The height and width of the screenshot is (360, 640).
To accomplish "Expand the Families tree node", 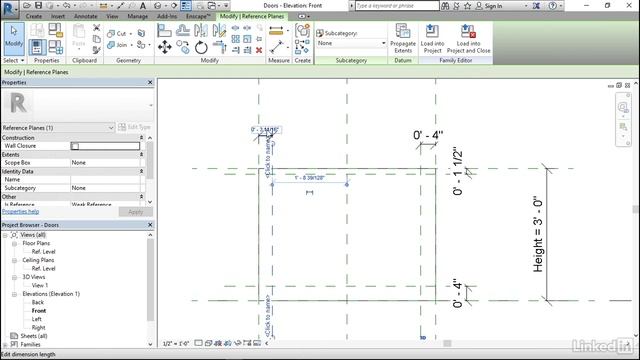I will 5,344.
